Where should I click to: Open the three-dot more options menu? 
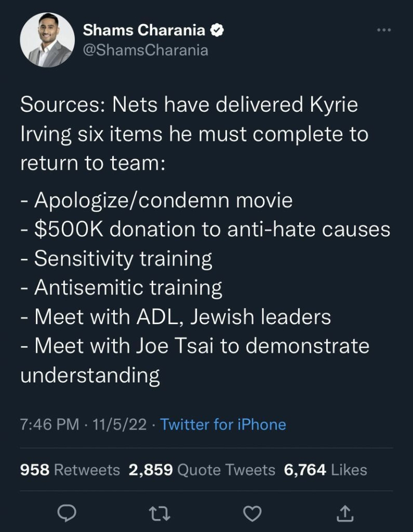pos(383,30)
